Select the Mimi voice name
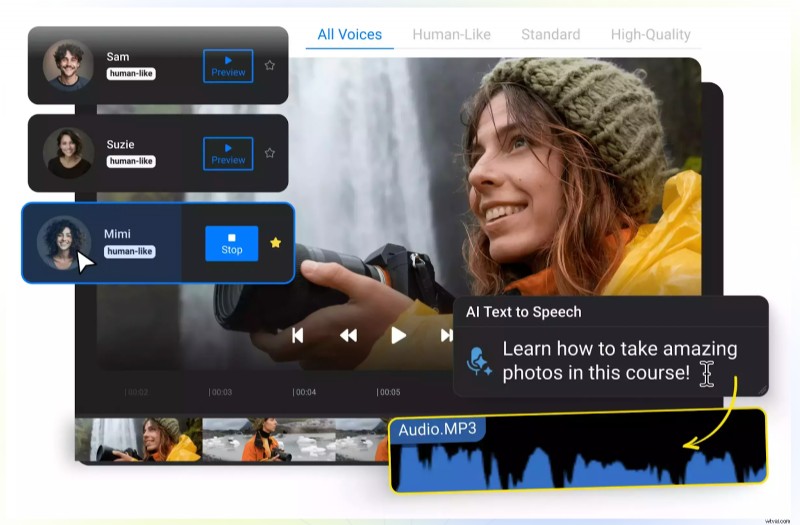 (117, 234)
